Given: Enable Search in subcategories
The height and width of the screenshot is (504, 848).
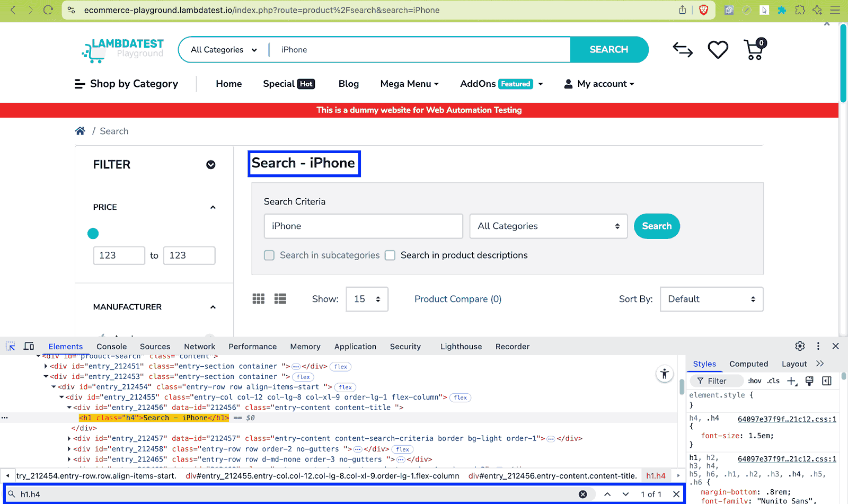Looking at the screenshot, I should click(269, 255).
